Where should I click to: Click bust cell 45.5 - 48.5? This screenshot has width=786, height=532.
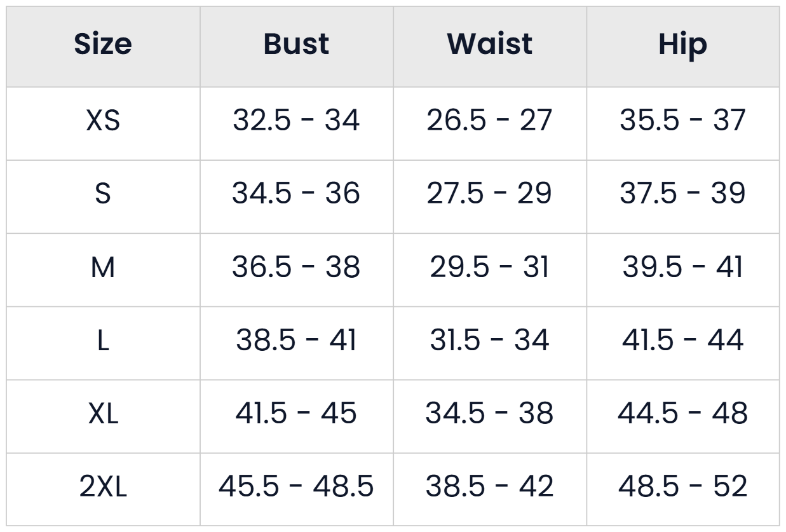click(x=296, y=487)
